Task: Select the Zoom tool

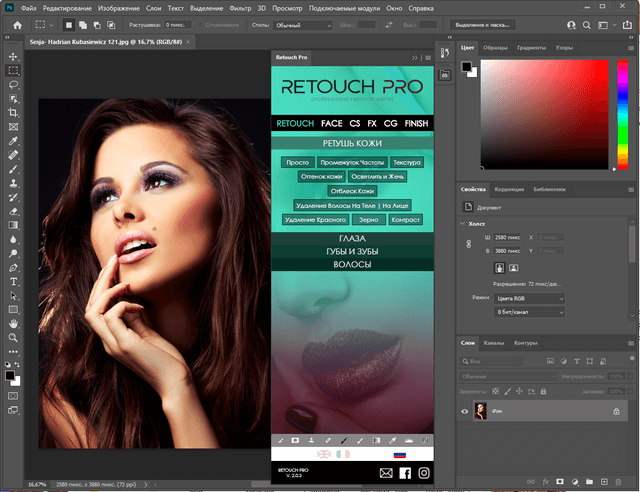Action: tap(13, 338)
